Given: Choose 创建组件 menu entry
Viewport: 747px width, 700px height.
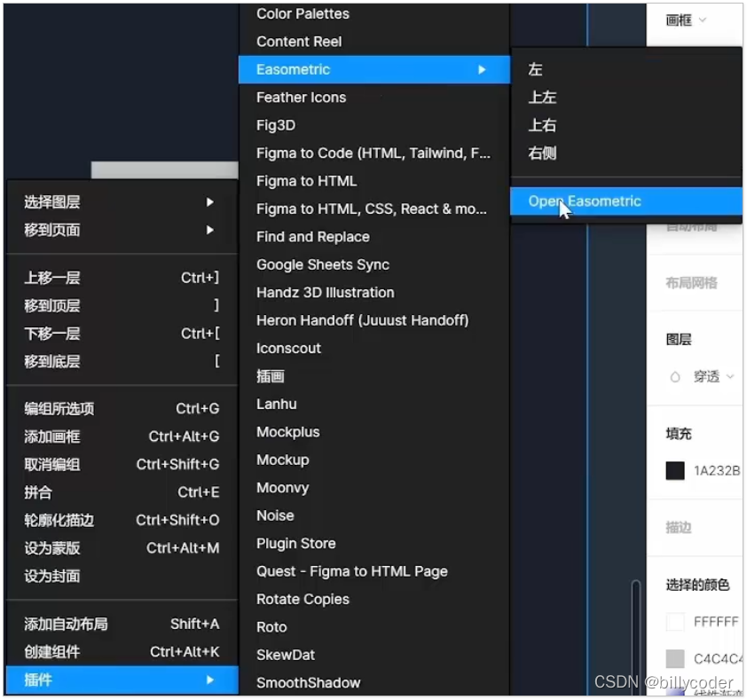Looking at the screenshot, I should (122, 651).
